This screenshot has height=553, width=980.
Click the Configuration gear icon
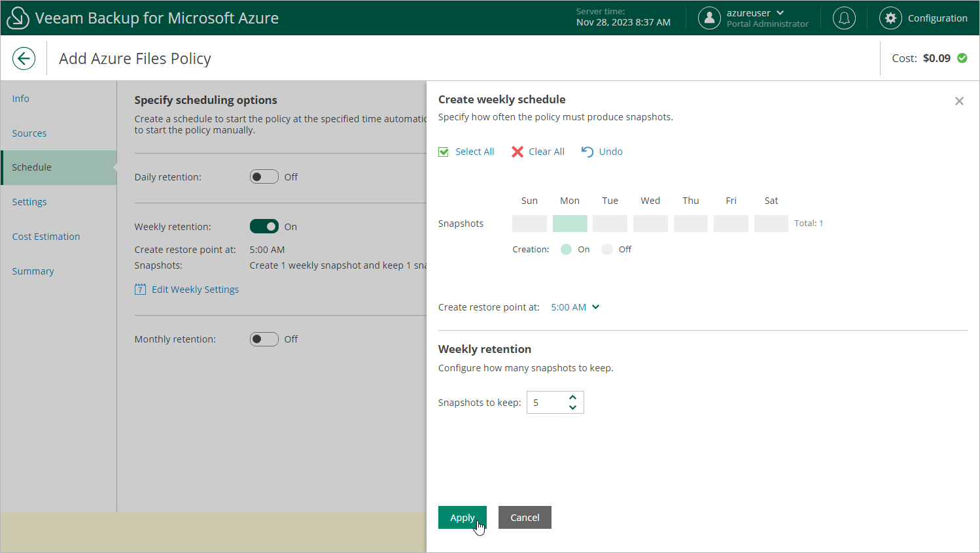point(890,18)
